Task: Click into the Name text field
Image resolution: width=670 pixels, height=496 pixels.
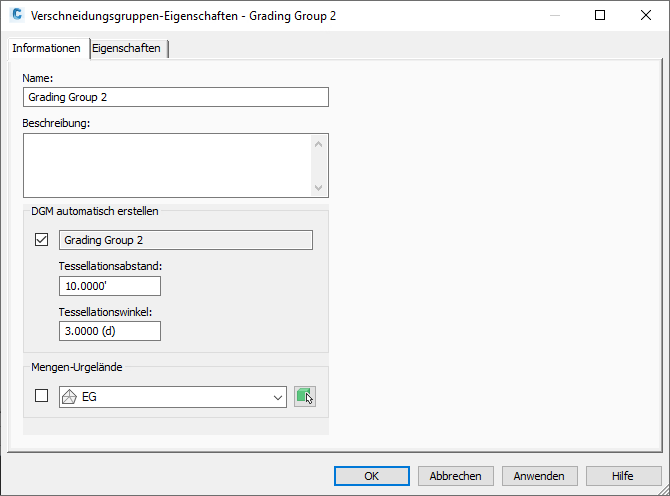Action: pyautogui.click(x=175, y=97)
